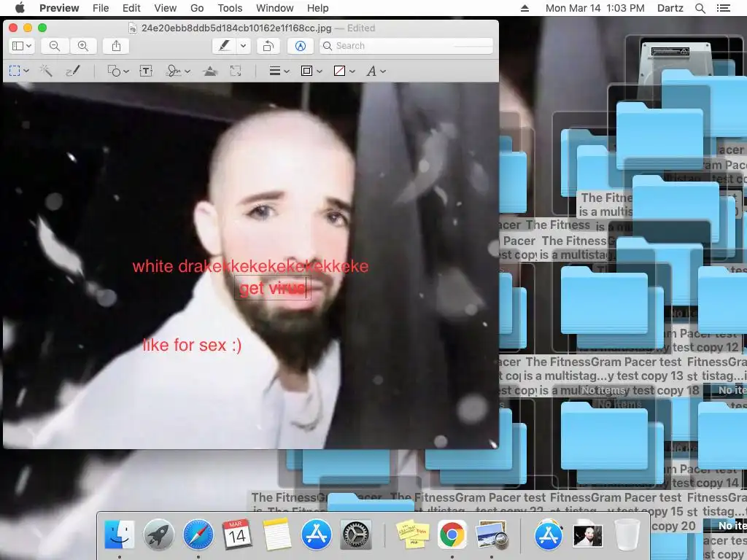Open Stickies from the Dock
Image resolution: width=747 pixels, height=560 pixels.
coord(413,534)
